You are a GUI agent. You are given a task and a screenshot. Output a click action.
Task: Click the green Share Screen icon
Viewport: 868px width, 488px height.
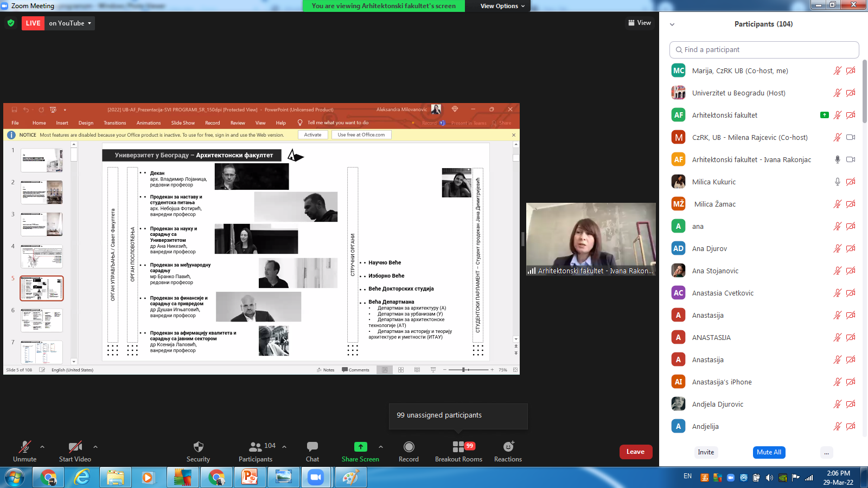pyautogui.click(x=360, y=447)
